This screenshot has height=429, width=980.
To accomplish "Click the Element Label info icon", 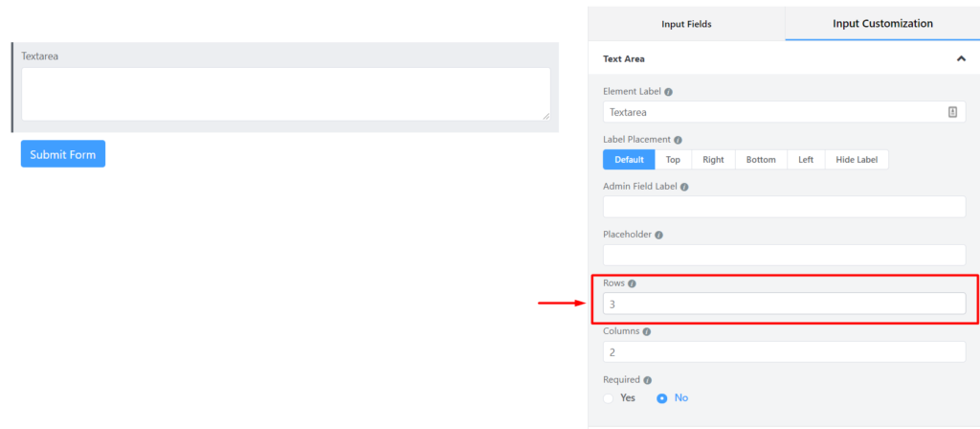I will [x=668, y=92].
